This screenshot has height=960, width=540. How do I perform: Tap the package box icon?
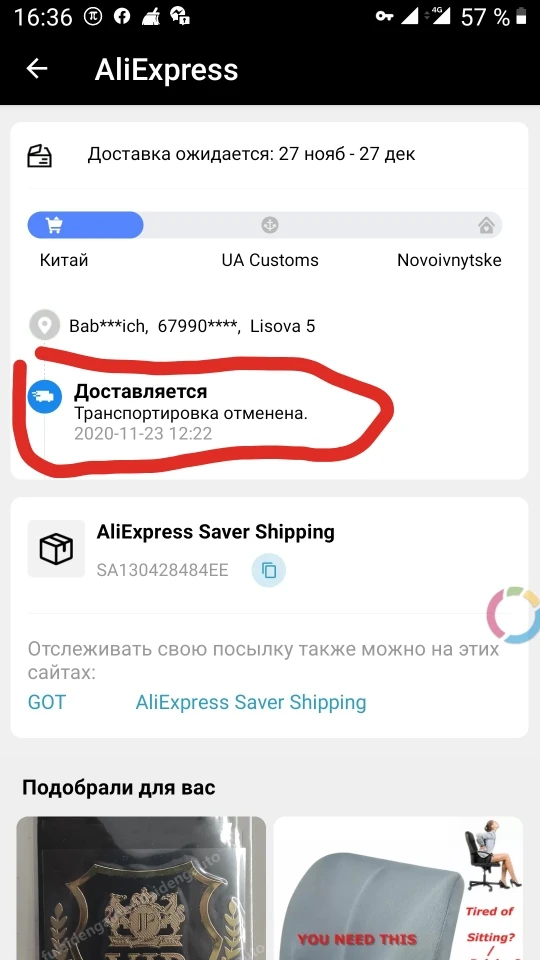pos(56,549)
